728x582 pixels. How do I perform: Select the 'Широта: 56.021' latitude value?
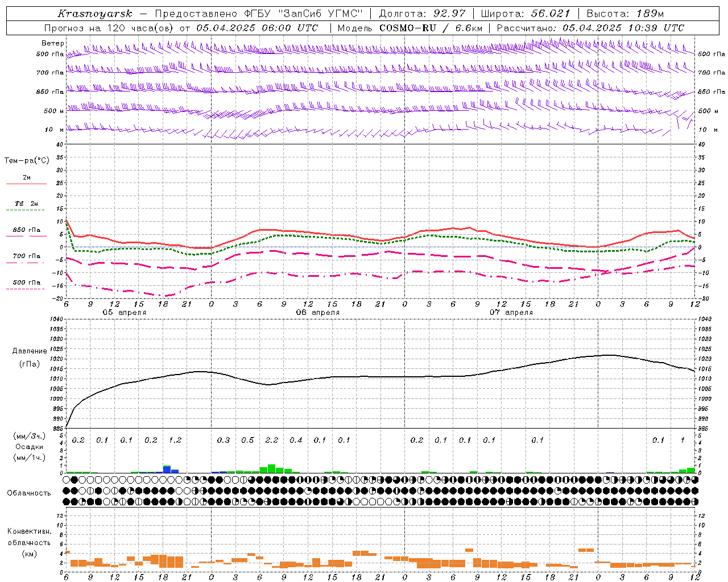tap(526, 14)
